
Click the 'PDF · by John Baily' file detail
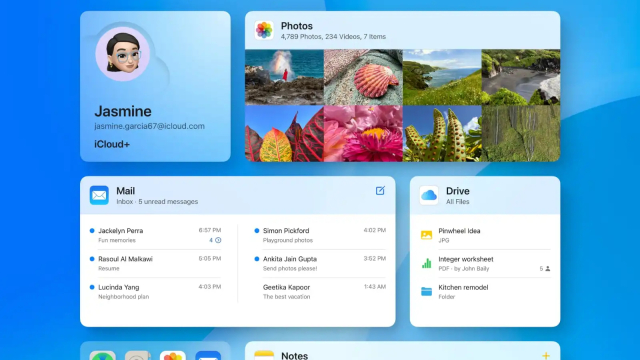pos(464,269)
